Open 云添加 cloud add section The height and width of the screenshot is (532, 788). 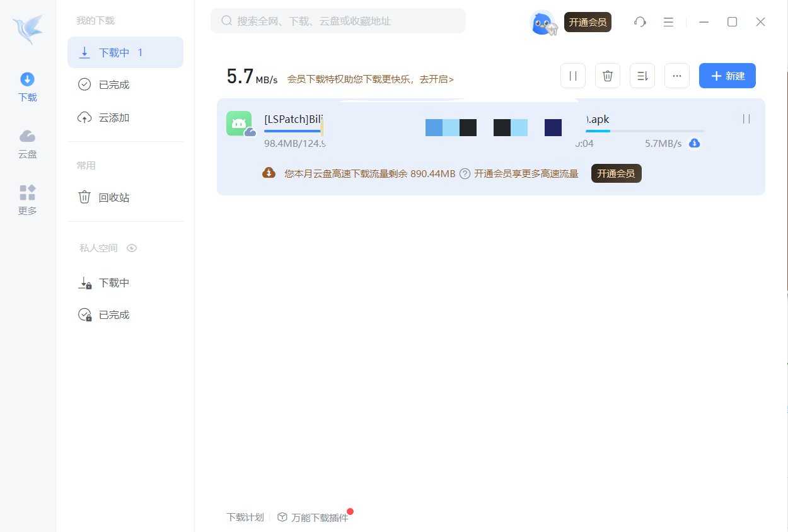coord(113,118)
